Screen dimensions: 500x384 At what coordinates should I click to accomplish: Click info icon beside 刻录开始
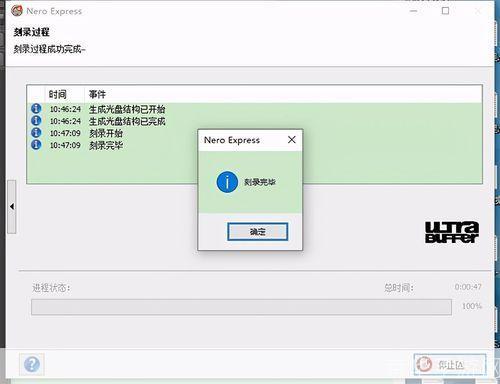[36, 132]
